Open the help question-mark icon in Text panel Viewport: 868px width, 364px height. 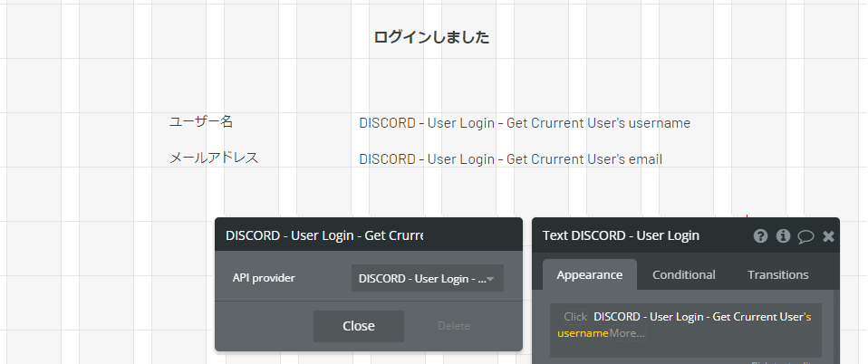(x=760, y=236)
